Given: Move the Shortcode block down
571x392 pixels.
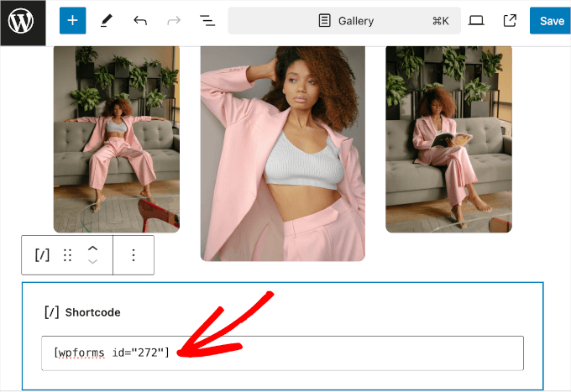Looking at the screenshot, I should pyautogui.click(x=93, y=261).
